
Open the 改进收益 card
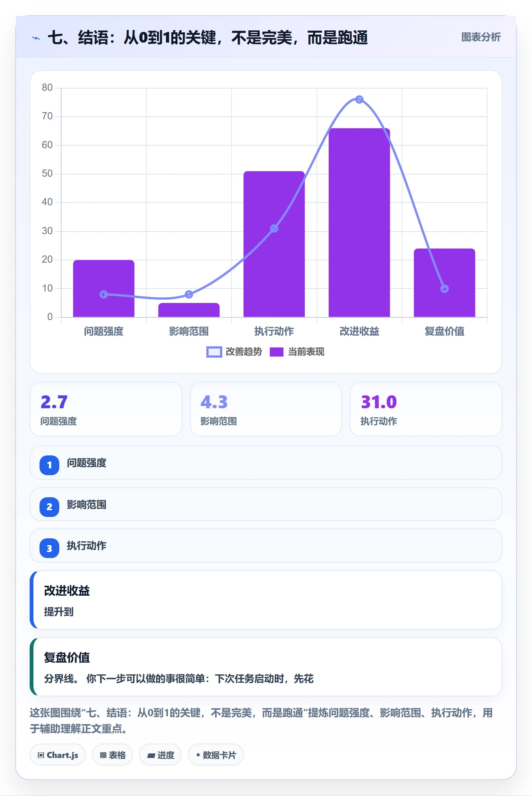(x=266, y=600)
